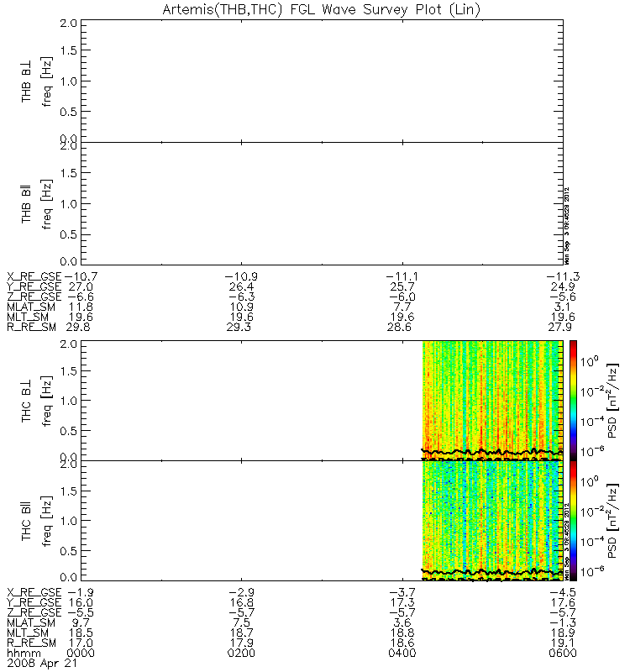Viewport: 630px width, 672px height.
Task: Click THC R_RE_SM value "17.0"
Action: (81, 643)
